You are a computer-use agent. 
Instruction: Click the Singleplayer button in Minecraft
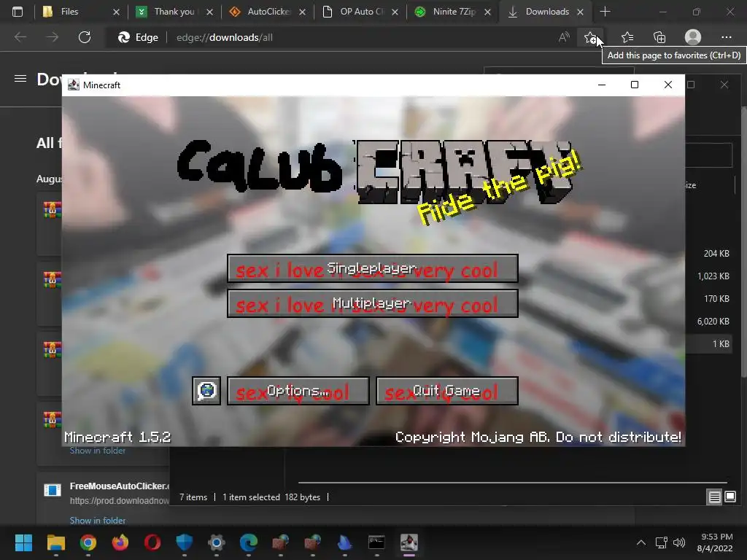click(373, 268)
